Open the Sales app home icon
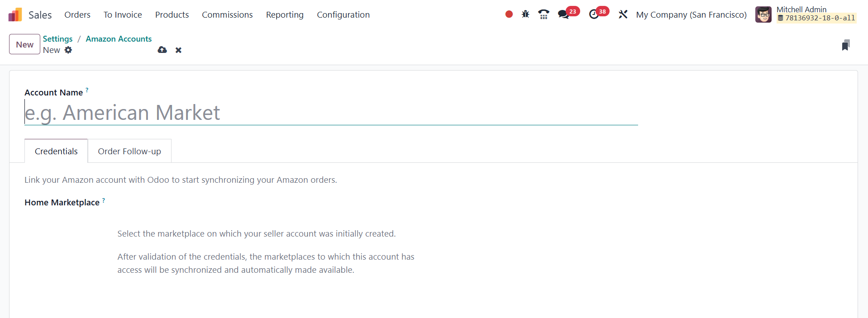Viewport: 868px width, 318px height. [x=15, y=15]
